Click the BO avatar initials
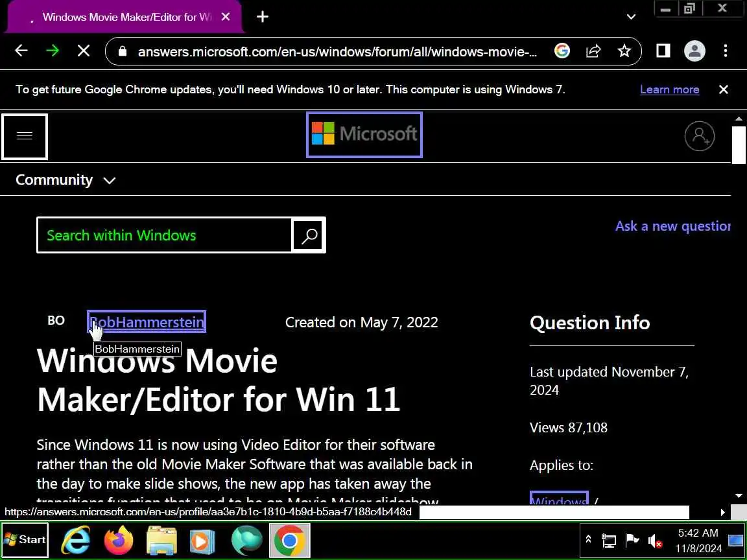This screenshot has width=747, height=560. pyautogui.click(x=56, y=320)
